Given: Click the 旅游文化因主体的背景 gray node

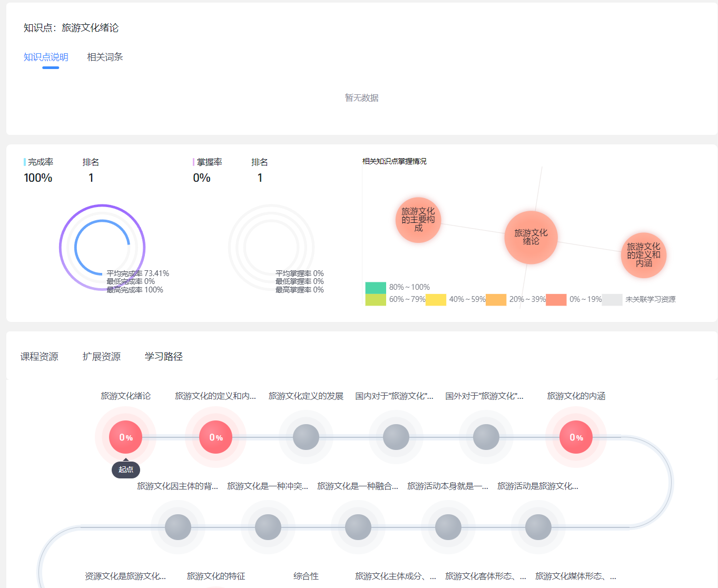Looking at the screenshot, I should 178,527.
